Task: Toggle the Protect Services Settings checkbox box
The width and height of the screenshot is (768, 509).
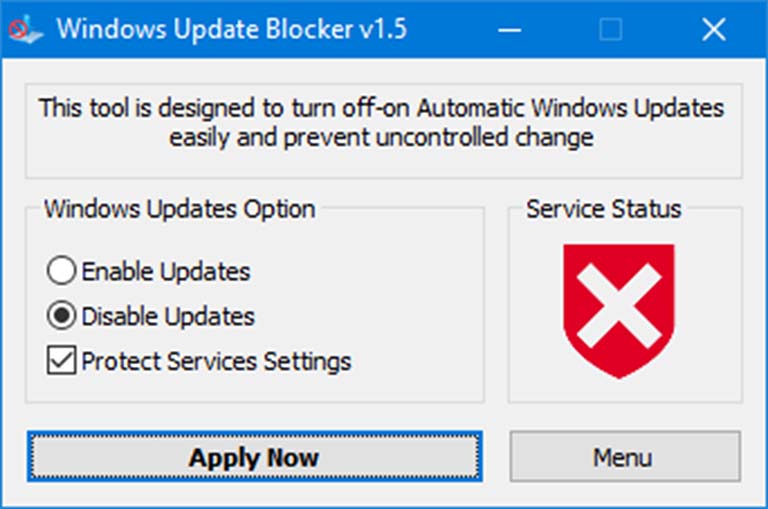Action: pos(62,361)
